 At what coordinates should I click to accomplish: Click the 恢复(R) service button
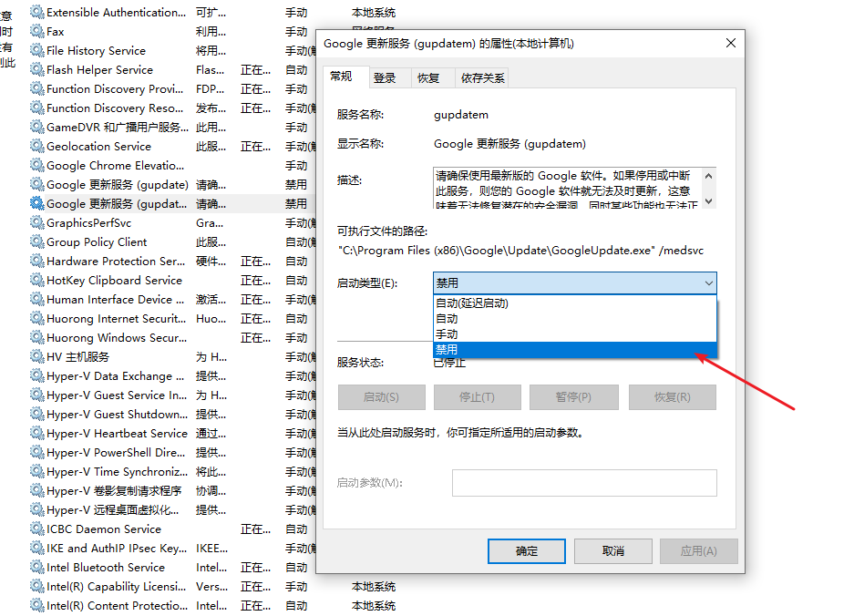pos(673,397)
